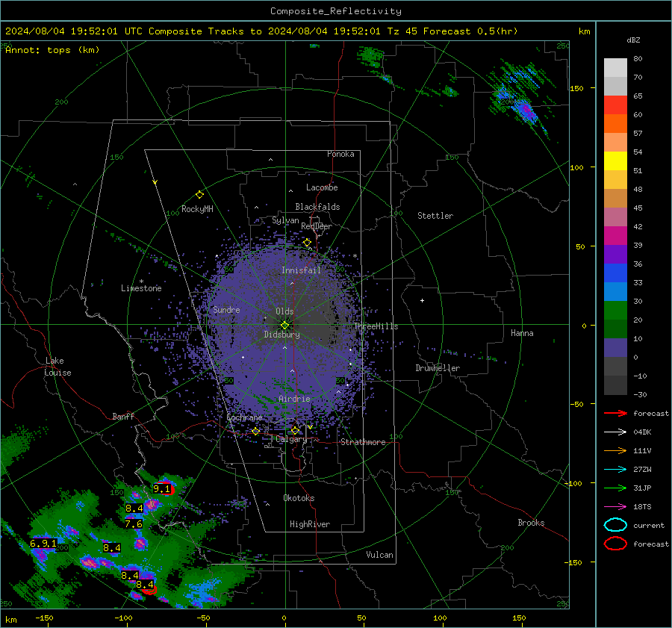The width and height of the screenshot is (672, 628).
Task: Click the 'Annot: tops (km)' label
Action: click(52, 50)
